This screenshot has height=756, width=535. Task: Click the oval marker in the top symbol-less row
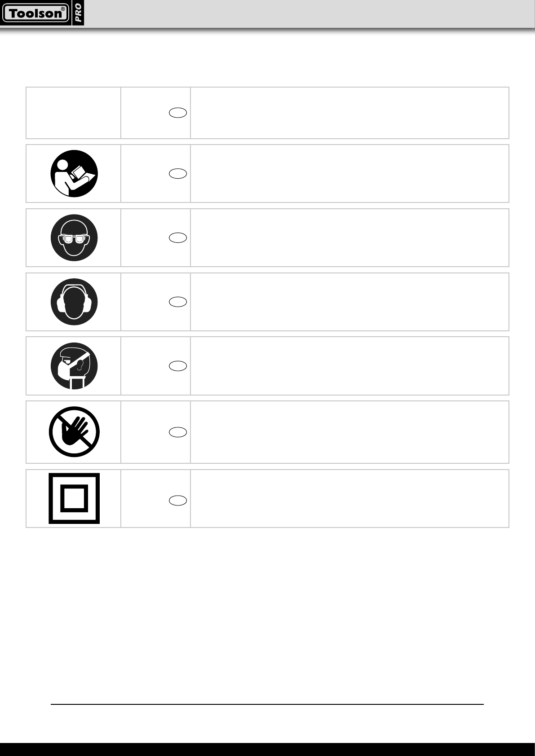[x=178, y=113]
